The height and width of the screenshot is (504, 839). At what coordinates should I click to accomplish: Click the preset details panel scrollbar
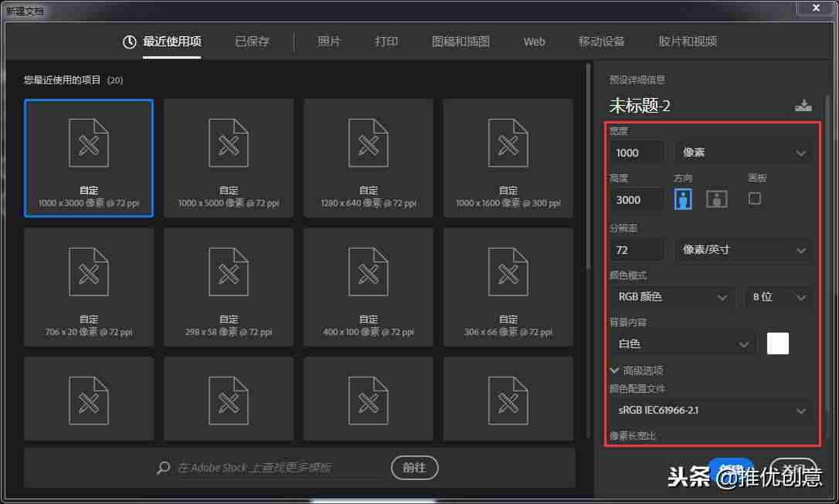(827, 254)
